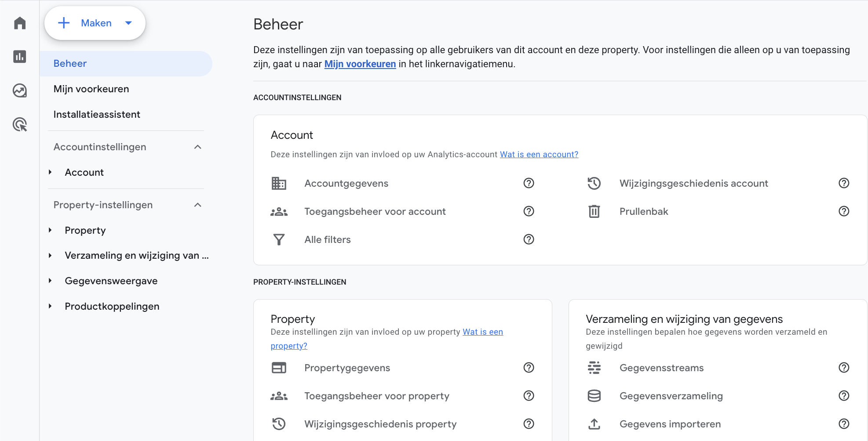Open help icon next to Gegevens importeren
This screenshot has width=868, height=441.
pos(844,424)
